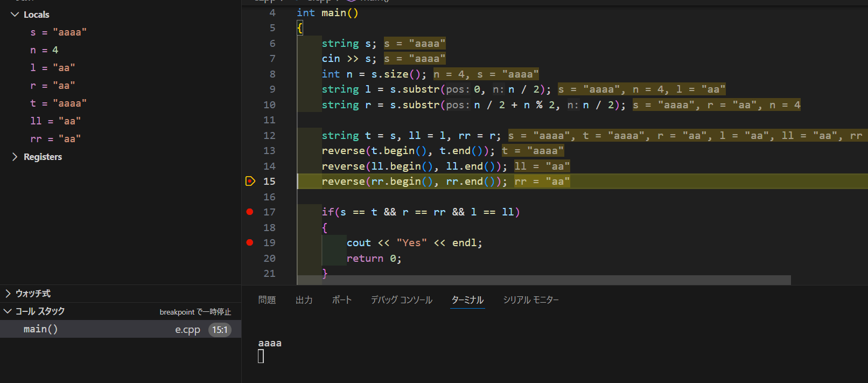Click the "int main()" function declaration
868x383 pixels.
[327, 12]
